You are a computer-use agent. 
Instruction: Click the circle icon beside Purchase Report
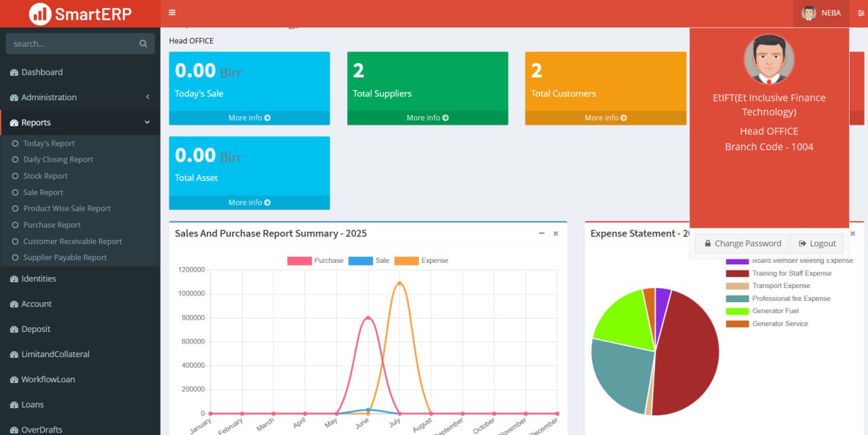pos(16,225)
